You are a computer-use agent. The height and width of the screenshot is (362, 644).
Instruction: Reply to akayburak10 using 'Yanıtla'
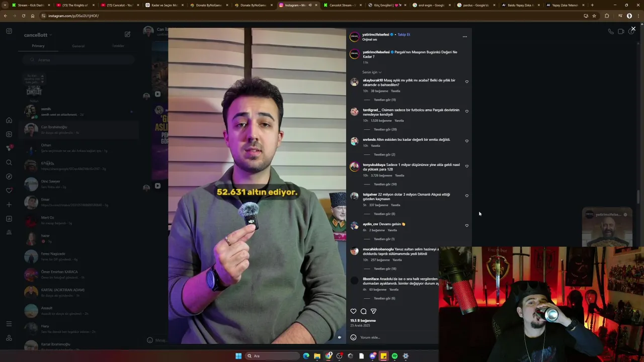pos(395,91)
